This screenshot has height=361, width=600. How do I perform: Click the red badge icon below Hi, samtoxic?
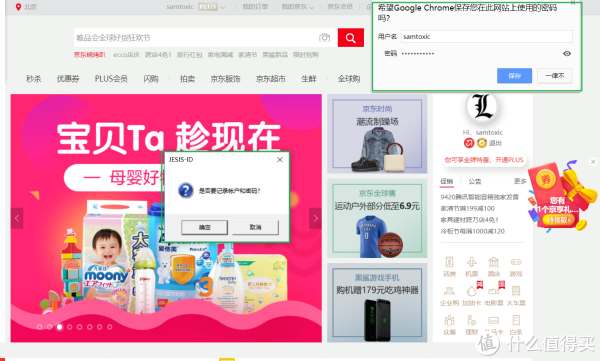click(x=469, y=143)
